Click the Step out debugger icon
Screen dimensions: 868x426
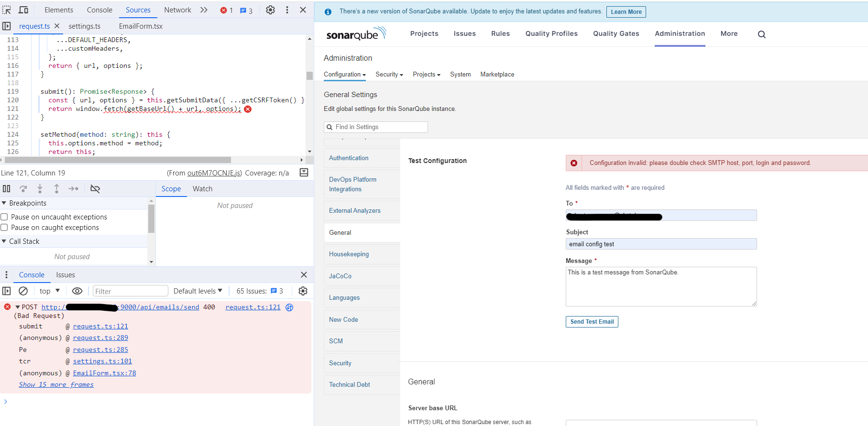click(56, 189)
